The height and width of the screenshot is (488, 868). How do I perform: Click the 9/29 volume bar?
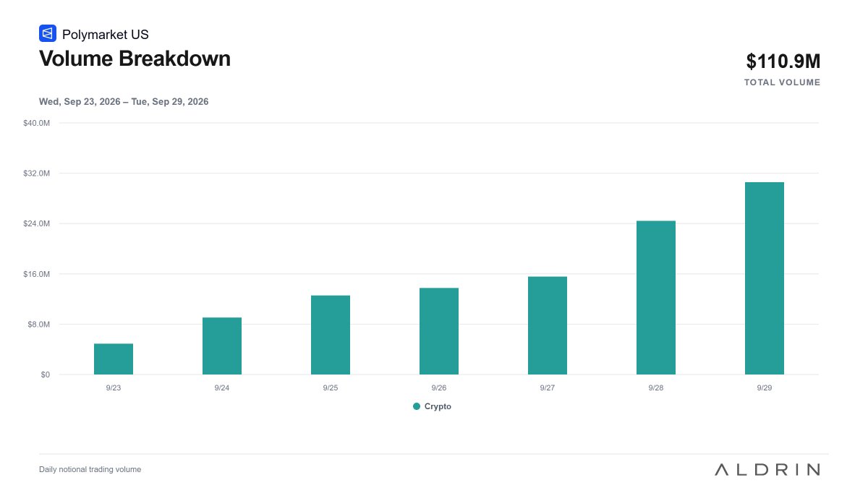pos(765,278)
